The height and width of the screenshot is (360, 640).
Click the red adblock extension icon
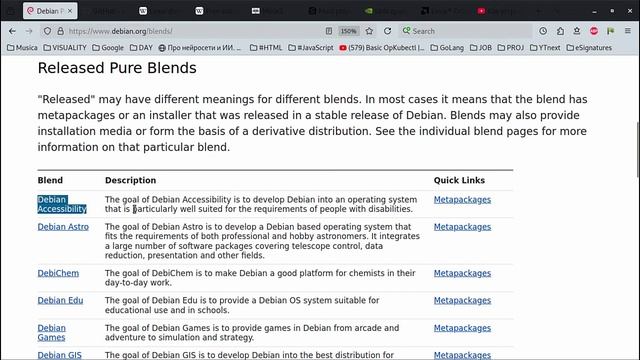(x=594, y=31)
